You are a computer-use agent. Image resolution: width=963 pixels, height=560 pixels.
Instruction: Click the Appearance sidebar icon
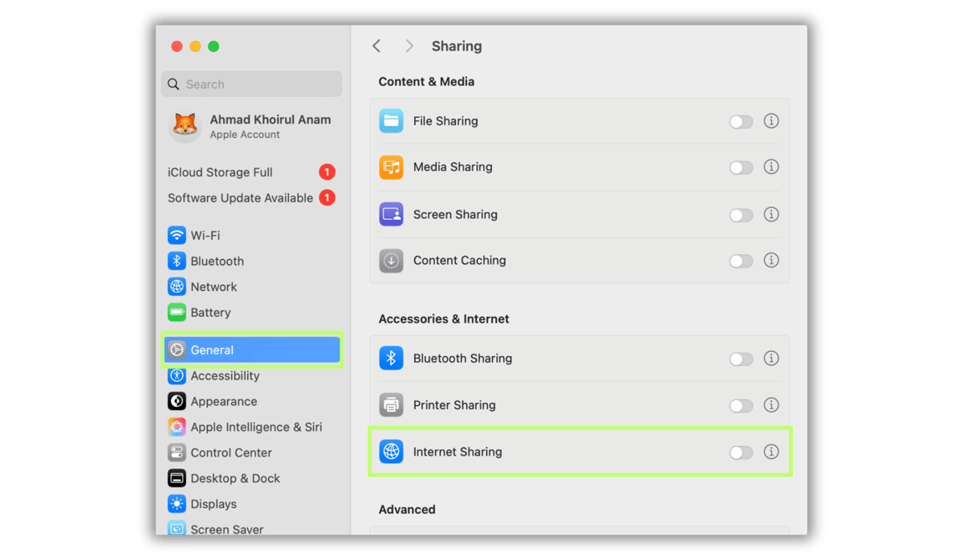177,401
